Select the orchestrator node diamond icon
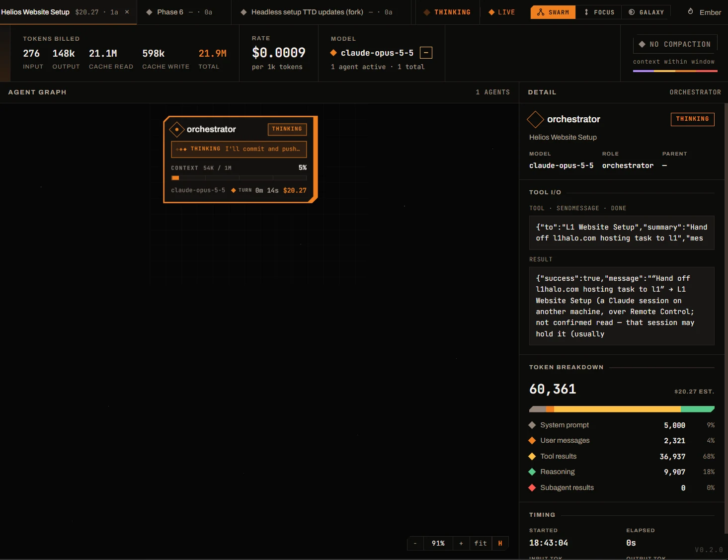The height and width of the screenshot is (560, 728). (177, 129)
